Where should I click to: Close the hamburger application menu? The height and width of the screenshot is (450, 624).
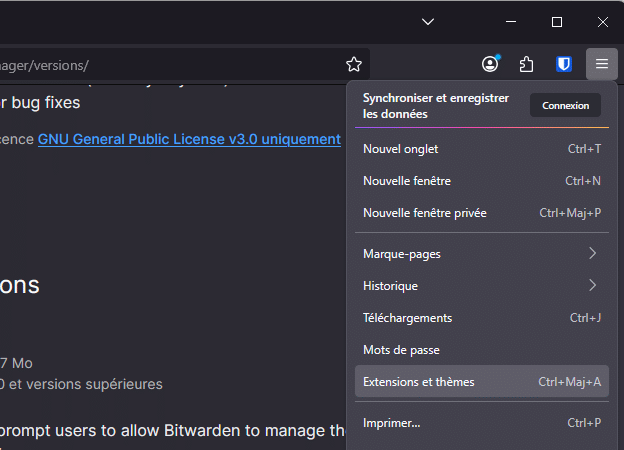[602, 64]
